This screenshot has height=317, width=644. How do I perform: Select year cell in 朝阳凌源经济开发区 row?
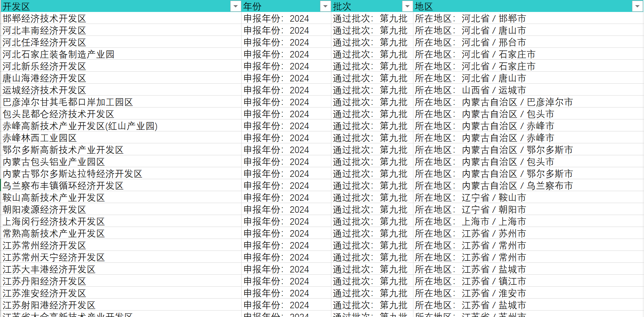click(286, 210)
